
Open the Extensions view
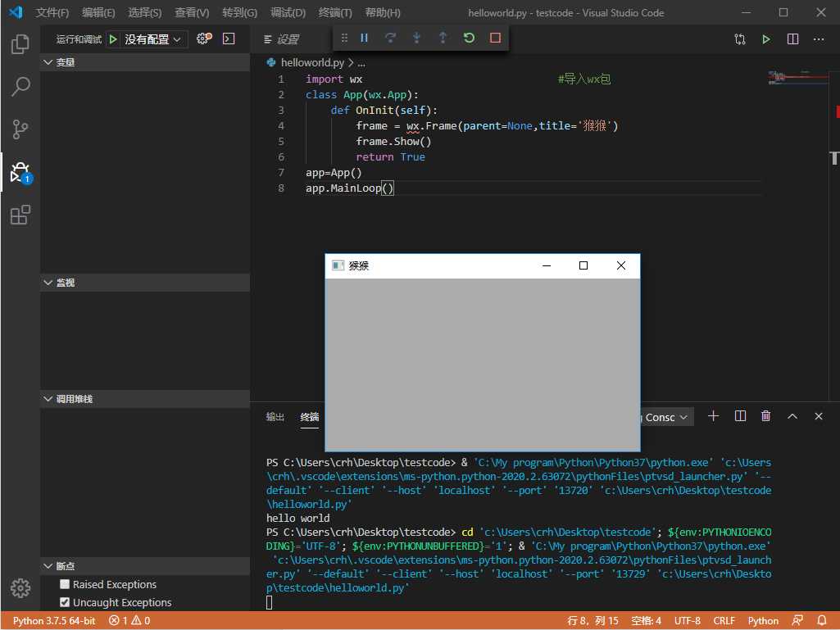(x=20, y=215)
